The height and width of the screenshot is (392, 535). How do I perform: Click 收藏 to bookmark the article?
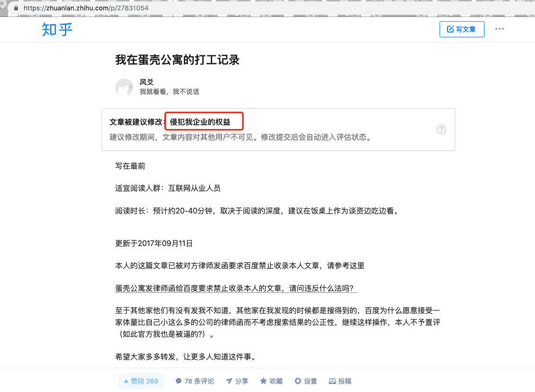pyautogui.click(x=271, y=381)
